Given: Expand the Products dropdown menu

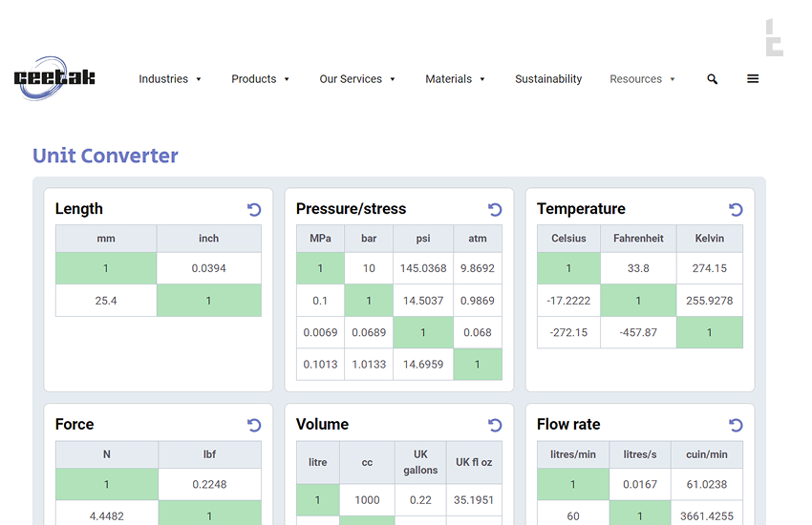Looking at the screenshot, I should pos(260,79).
